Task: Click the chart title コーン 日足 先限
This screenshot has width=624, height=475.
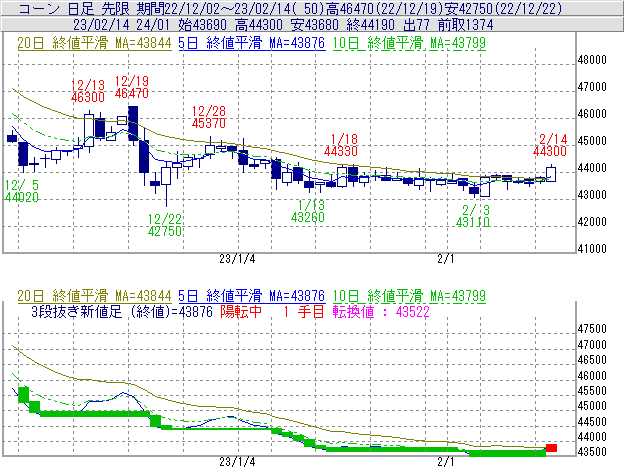Action: 74,8
